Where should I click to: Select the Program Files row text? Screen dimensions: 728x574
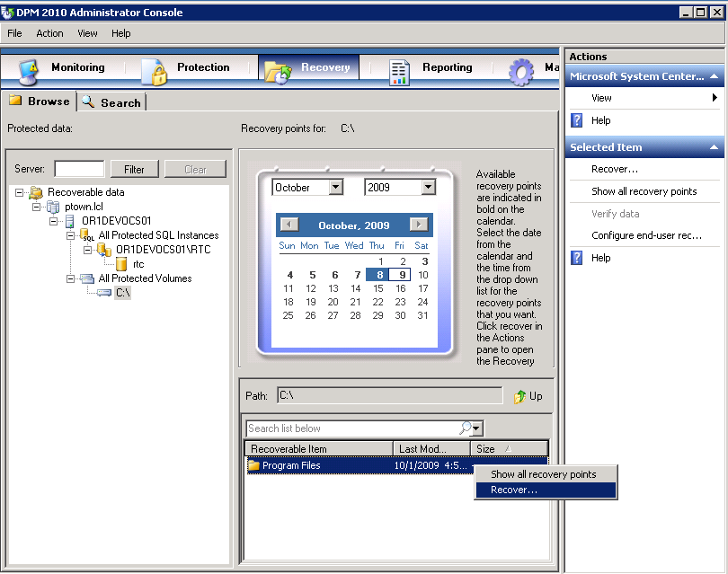coord(291,465)
